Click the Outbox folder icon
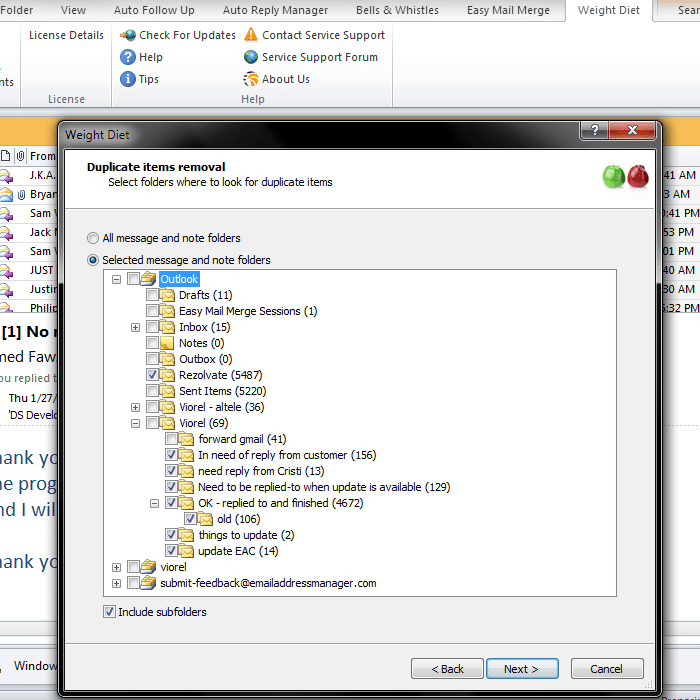Image resolution: width=700 pixels, height=700 pixels. click(167, 359)
